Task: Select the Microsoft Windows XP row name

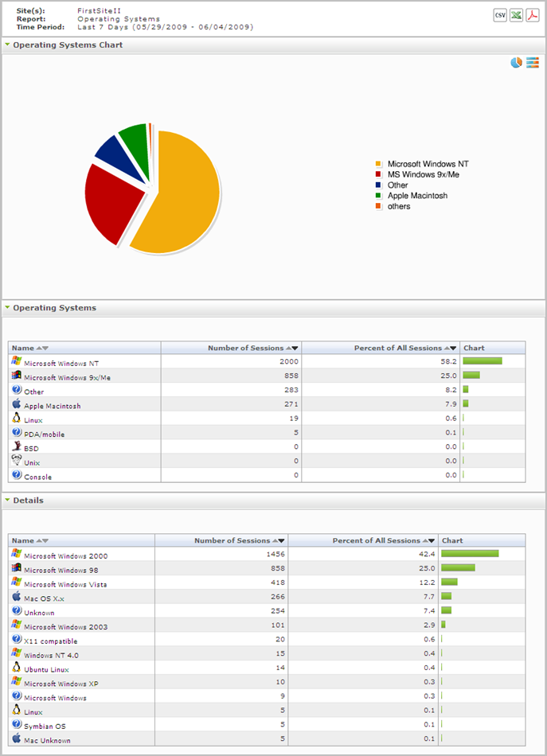Action: [61, 684]
